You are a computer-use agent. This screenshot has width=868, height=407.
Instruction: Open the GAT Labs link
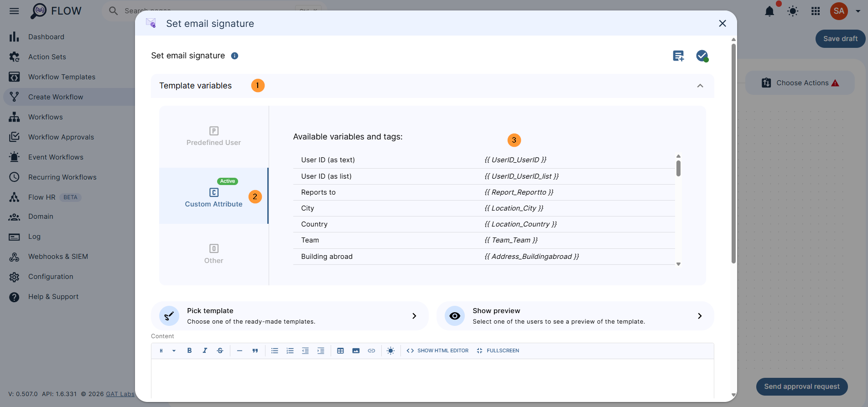pyautogui.click(x=120, y=394)
